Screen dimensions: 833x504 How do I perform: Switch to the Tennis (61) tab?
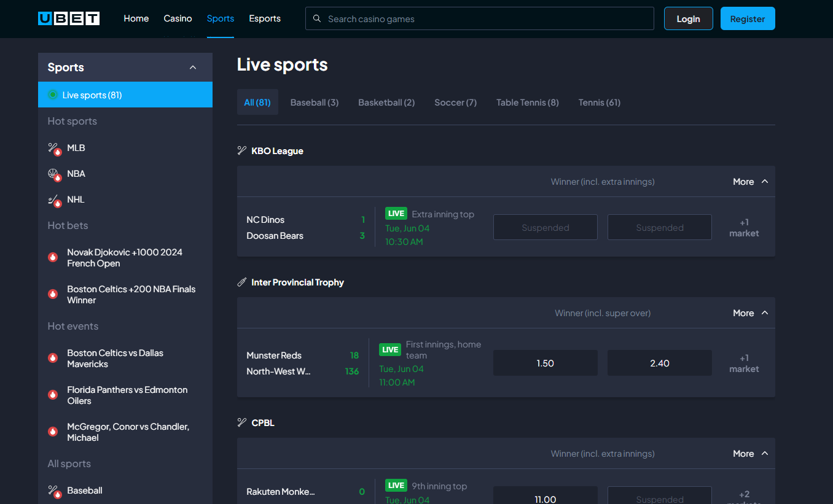tap(600, 103)
